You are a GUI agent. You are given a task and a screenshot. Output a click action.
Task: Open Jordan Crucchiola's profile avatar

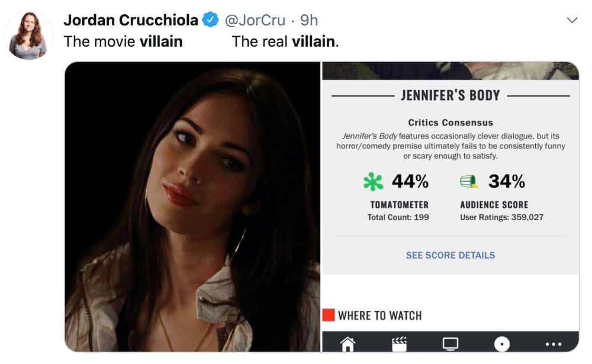(28, 36)
